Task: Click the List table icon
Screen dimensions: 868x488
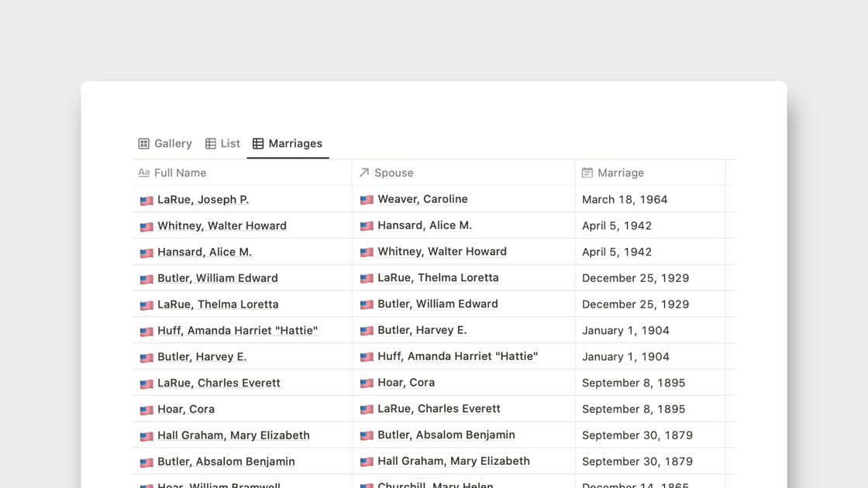Action: [x=211, y=143]
